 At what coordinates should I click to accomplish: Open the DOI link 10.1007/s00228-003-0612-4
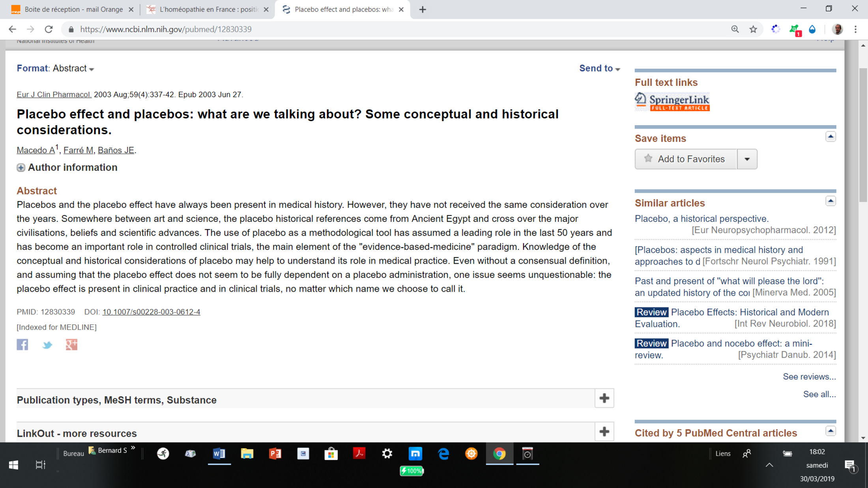151,312
